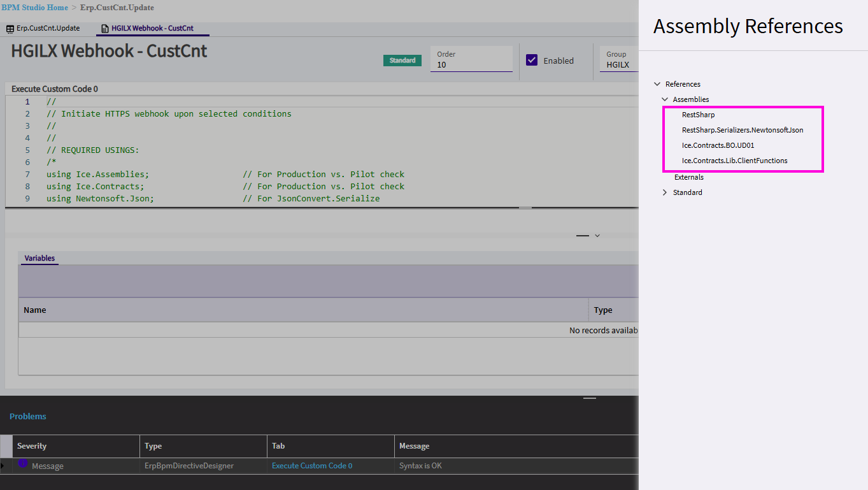
Task: Expand the Standard tree node
Action: pos(665,192)
